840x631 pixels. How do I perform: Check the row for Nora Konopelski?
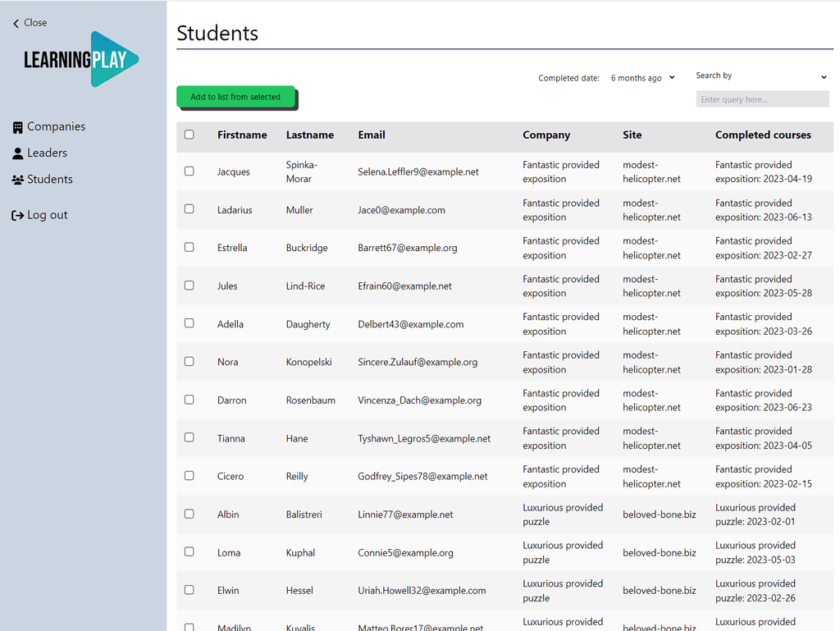click(x=189, y=362)
